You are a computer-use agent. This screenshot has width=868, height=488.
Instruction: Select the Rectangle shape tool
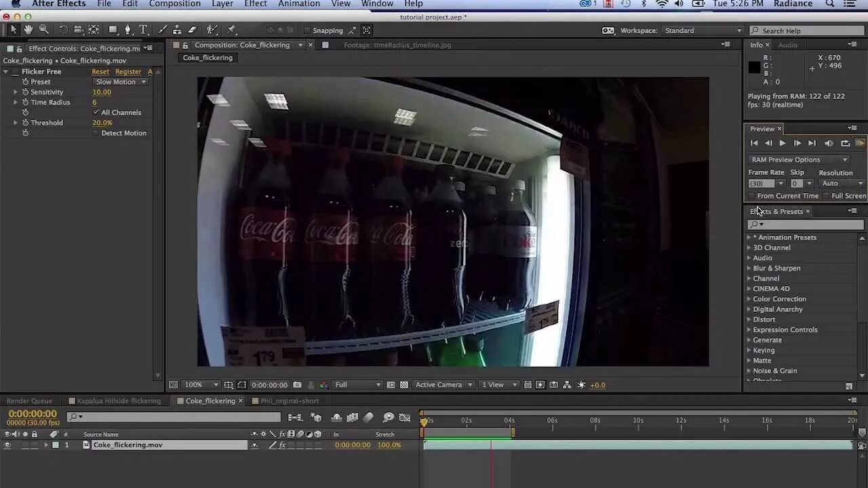[x=113, y=30]
